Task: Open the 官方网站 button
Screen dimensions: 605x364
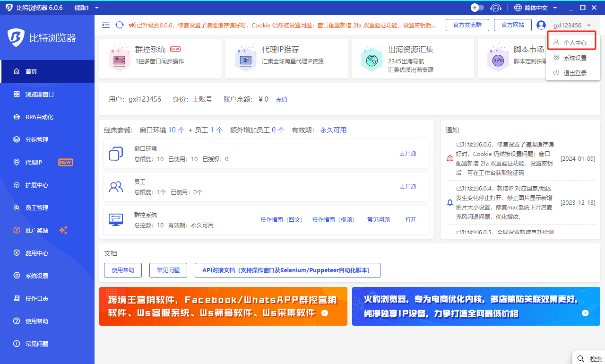Action: [x=513, y=25]
